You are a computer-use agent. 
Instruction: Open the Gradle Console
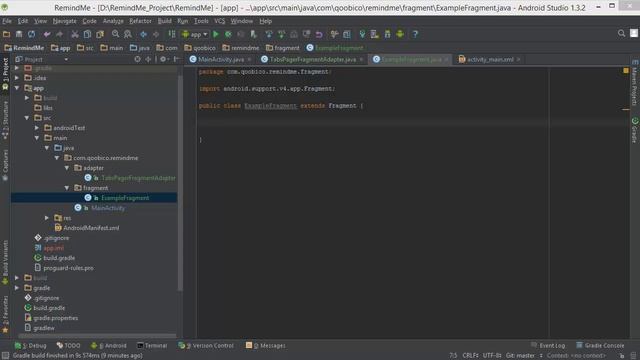600,345
